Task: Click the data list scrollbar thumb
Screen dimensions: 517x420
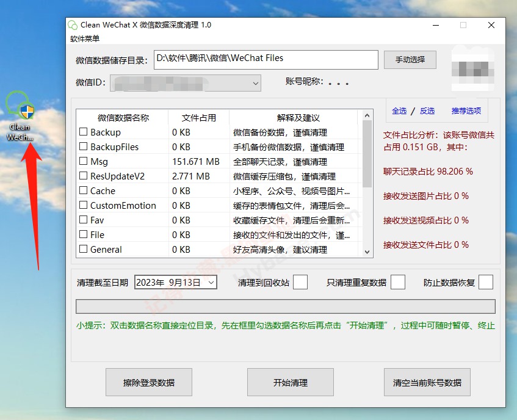Action: click(x=367, y=154)
